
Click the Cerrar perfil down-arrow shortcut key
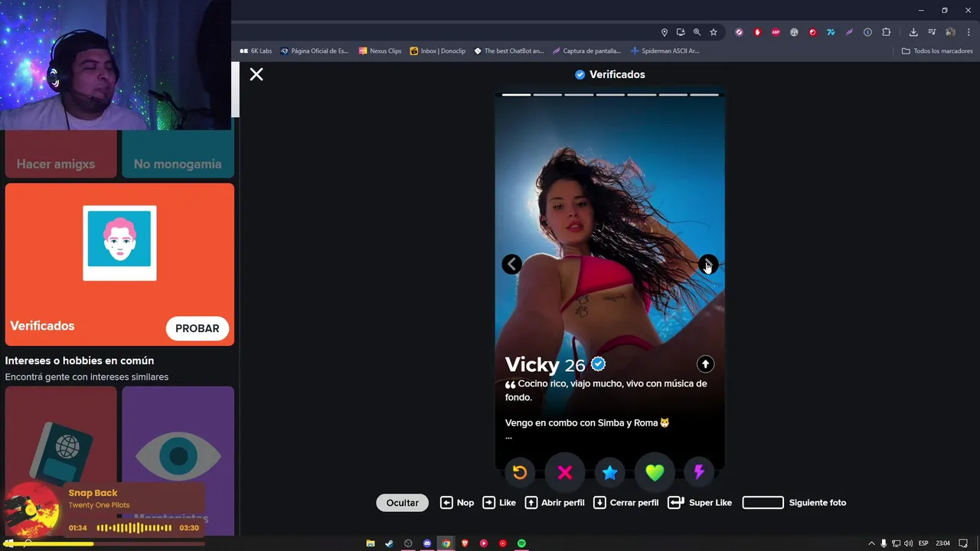click(x=599, y=503)
